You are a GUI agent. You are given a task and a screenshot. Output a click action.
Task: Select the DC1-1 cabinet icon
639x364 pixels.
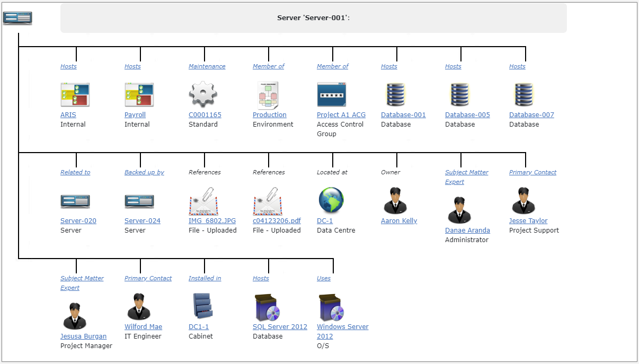click(x=202, y=306)
